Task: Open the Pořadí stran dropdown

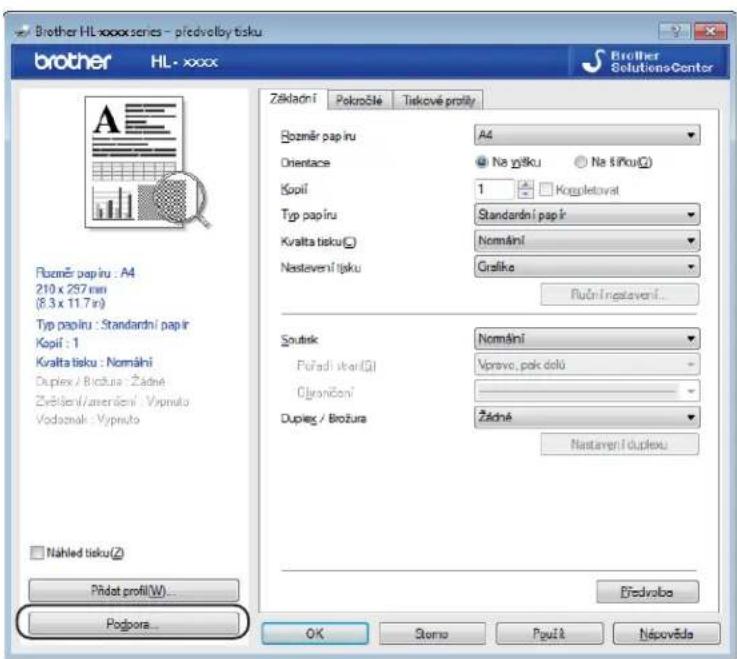Action: tap(587, 365)
